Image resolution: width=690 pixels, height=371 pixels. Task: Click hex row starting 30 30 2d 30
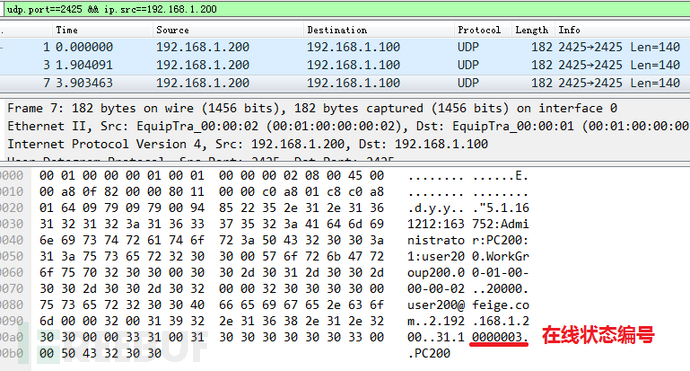(x=211, y=289)
